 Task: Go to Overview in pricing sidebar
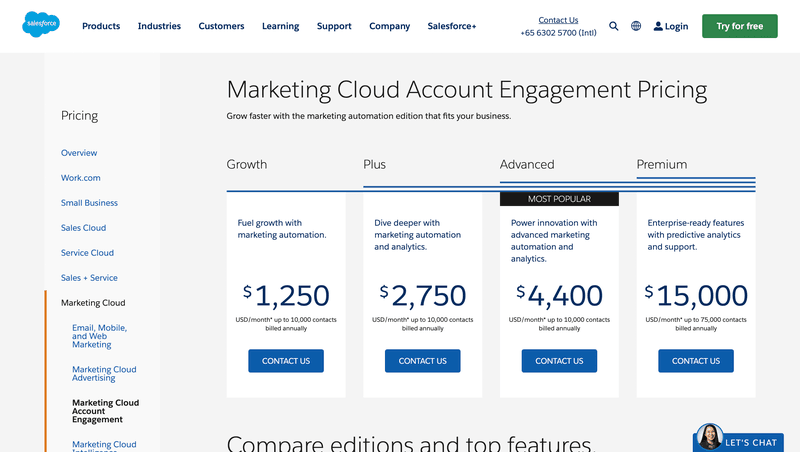click(79, 153)
